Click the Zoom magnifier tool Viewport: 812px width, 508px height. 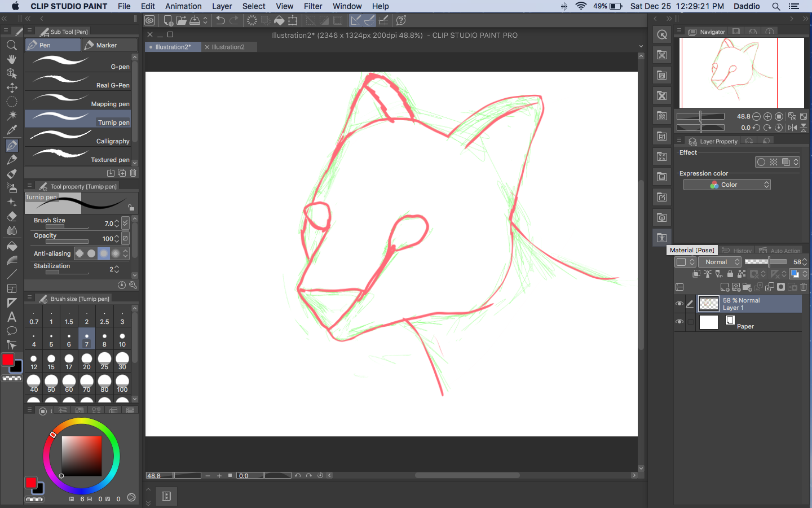click(11, 45)
